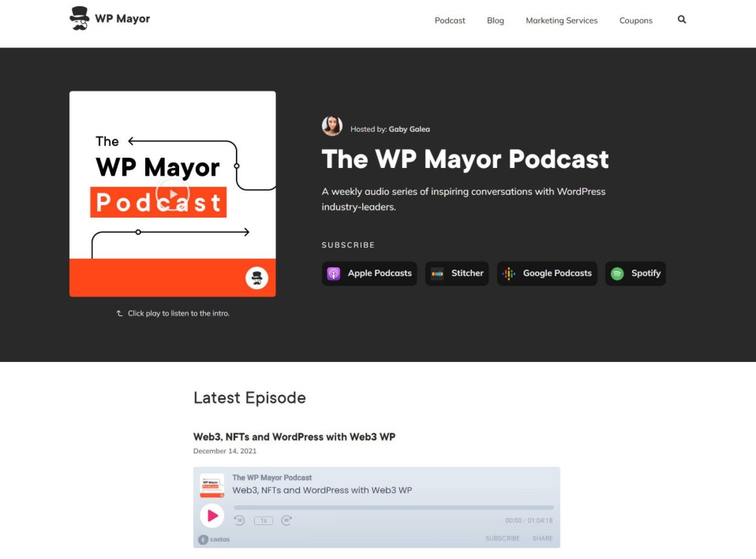
Task: Change the 1x playback speed
Action: tap(263, 520)
